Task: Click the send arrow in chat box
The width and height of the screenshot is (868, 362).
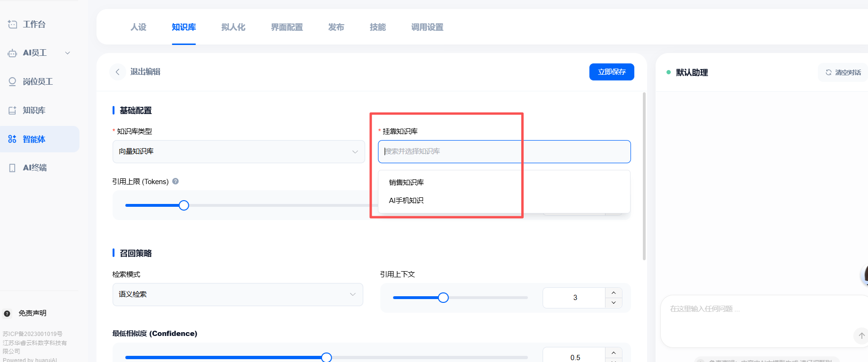Action: (861, 336)
